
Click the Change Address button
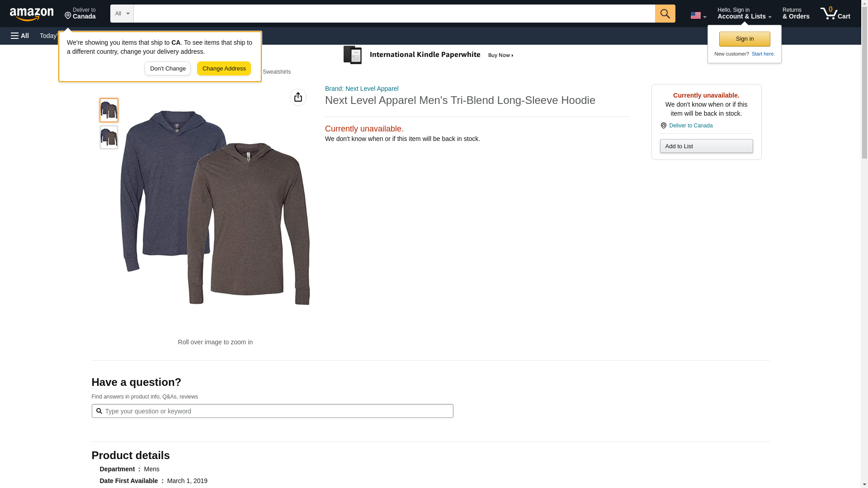point(224,69)
